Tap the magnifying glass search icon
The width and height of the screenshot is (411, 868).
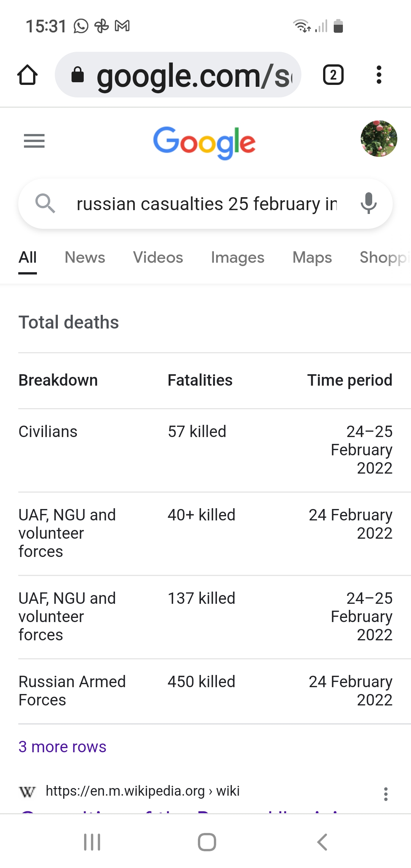pyautogui.click(x=45, y=203)
